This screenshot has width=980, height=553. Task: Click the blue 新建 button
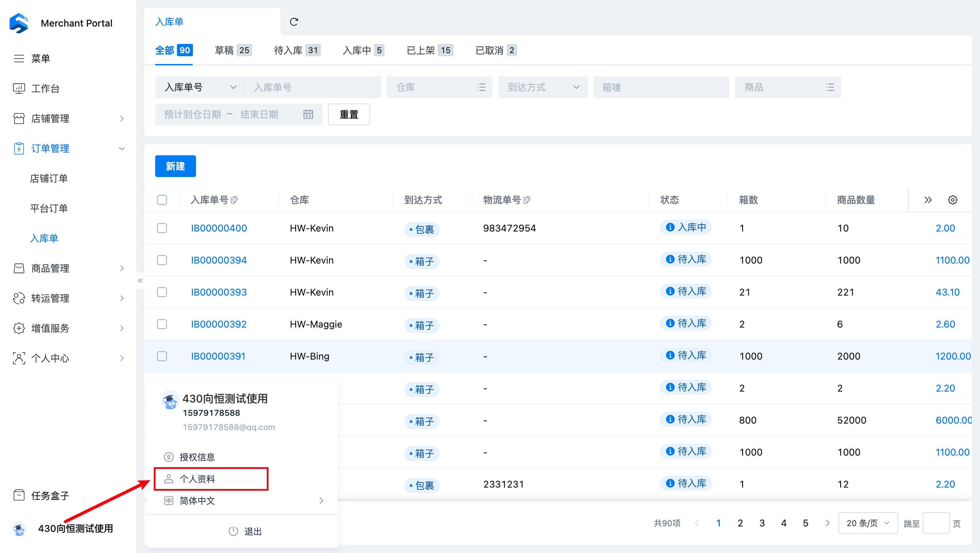[175, 166]
